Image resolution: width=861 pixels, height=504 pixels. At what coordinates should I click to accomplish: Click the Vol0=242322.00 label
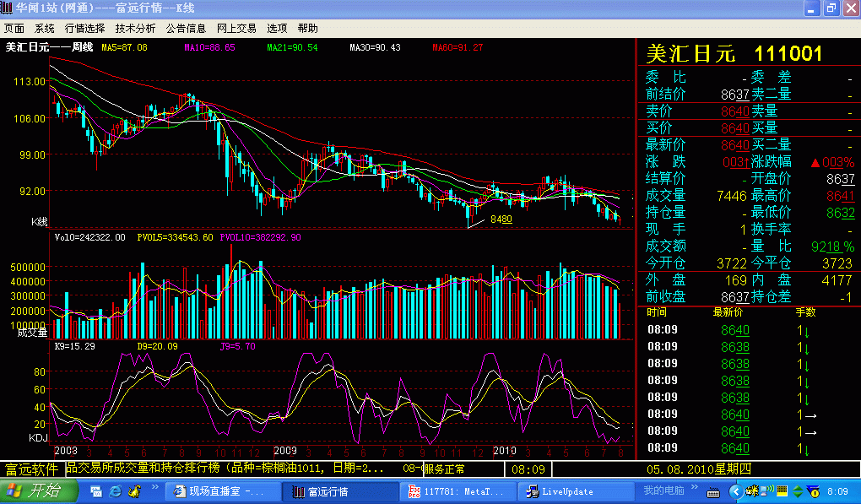pos(90,237)
